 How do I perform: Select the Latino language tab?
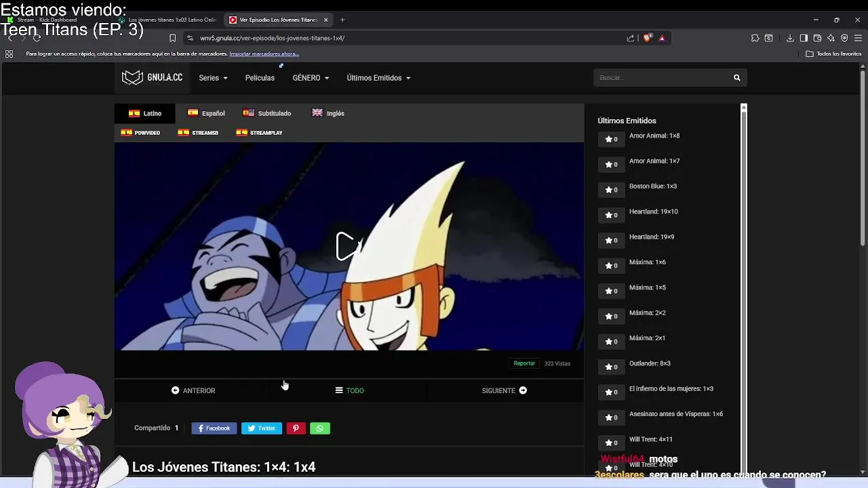145,113
